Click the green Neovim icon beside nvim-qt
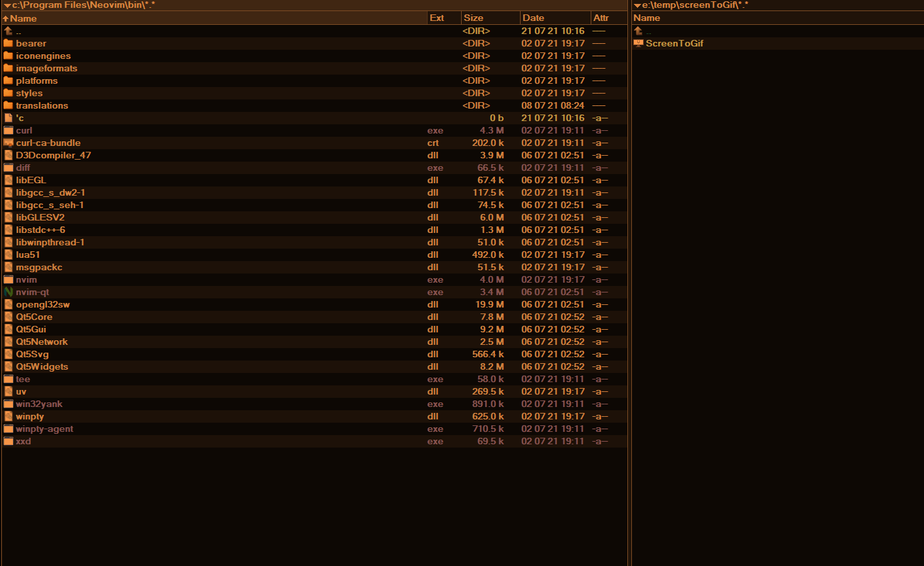The height and width of the screenshot is (566, 924). click(x=8, y=292)
